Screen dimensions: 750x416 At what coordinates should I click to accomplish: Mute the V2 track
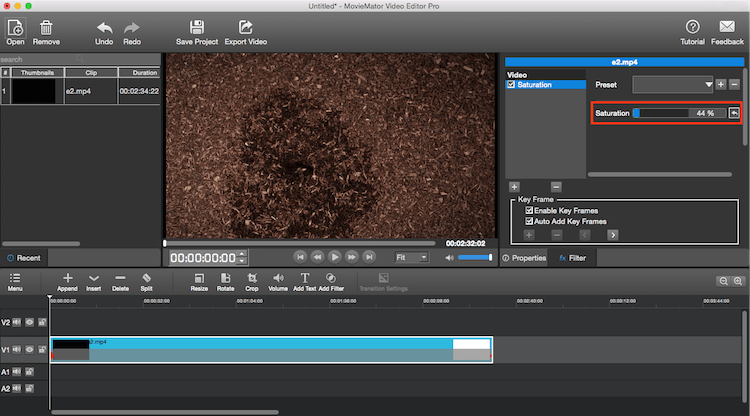(17, 322)
